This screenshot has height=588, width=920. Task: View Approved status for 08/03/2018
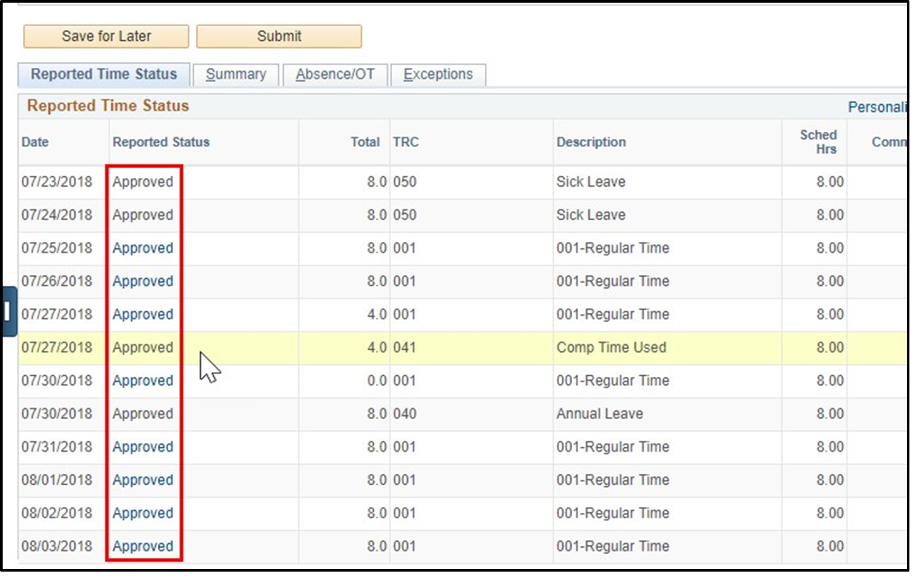tap(143, 546)
